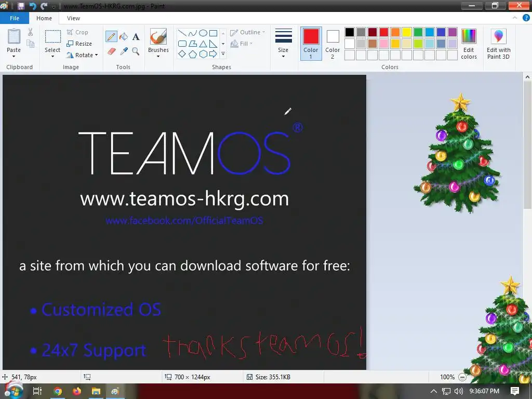This screenshot has width=532, height=399.
Task: Open Paint Help question mark
Action: 526,18
